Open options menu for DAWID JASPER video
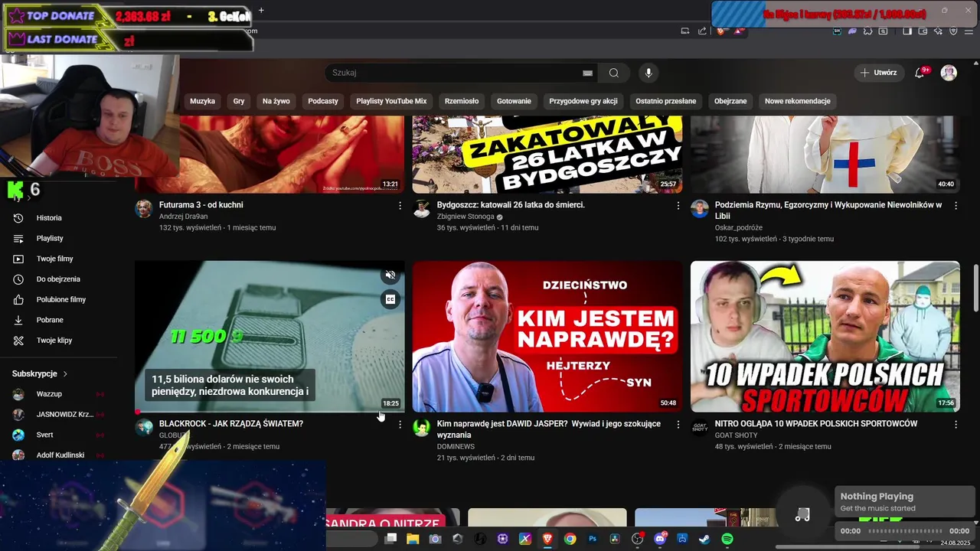The width and height of the screenshot is (980, 551). [x=678, y=424]
